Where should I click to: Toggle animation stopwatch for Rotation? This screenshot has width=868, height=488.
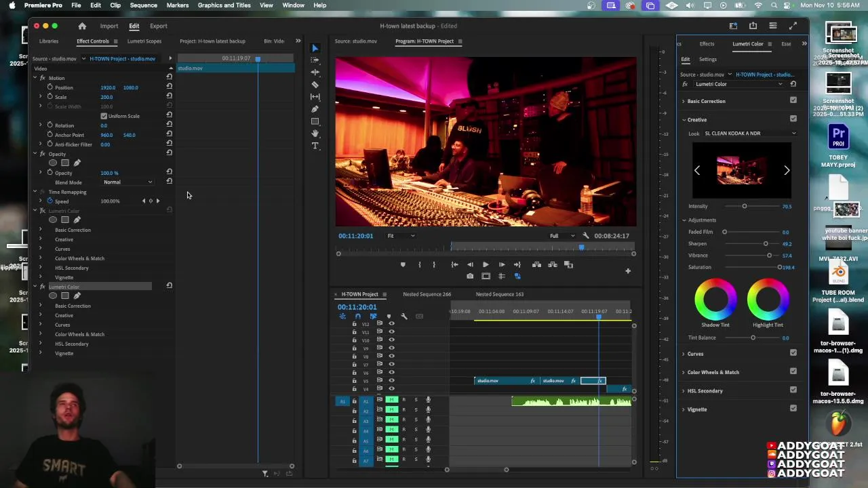pos(50,125)
